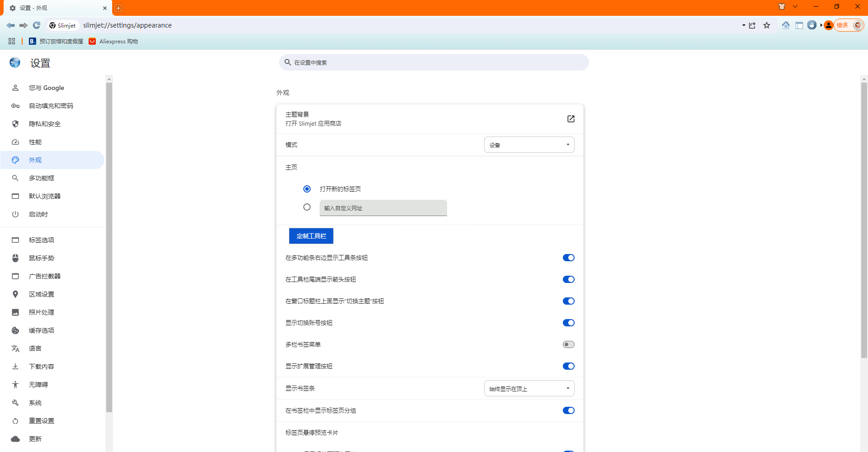Screen dimensions: 868x452
Task: Click the 区域设置 location pin icon
Action: click(15, 294)
